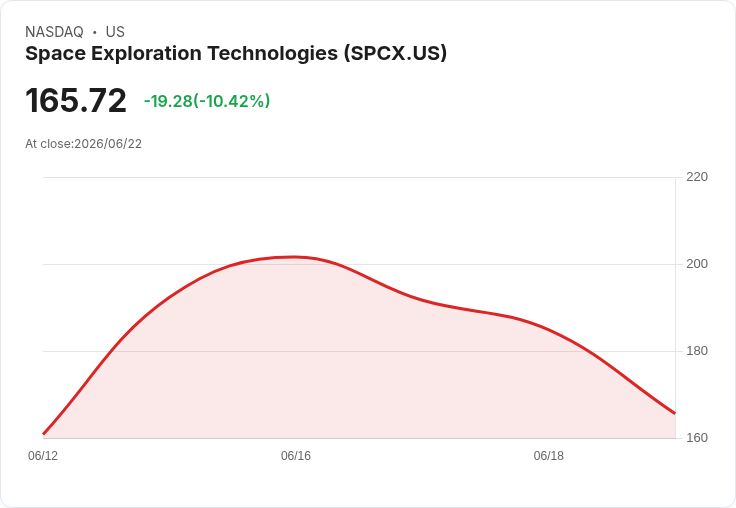Open the Space Exploration Technologies (SPCX.US) title

pyautogui.click(x=236, y=54)
